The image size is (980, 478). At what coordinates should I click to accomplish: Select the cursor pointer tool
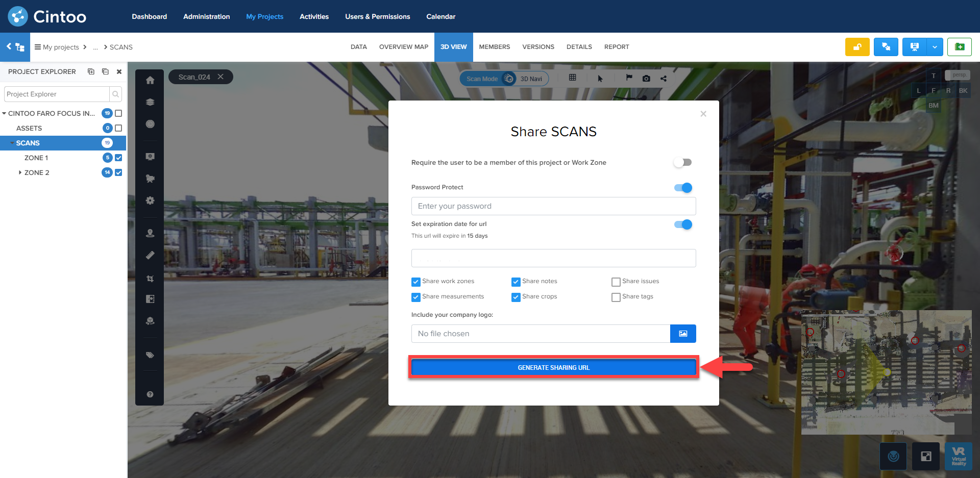(600, 79)
